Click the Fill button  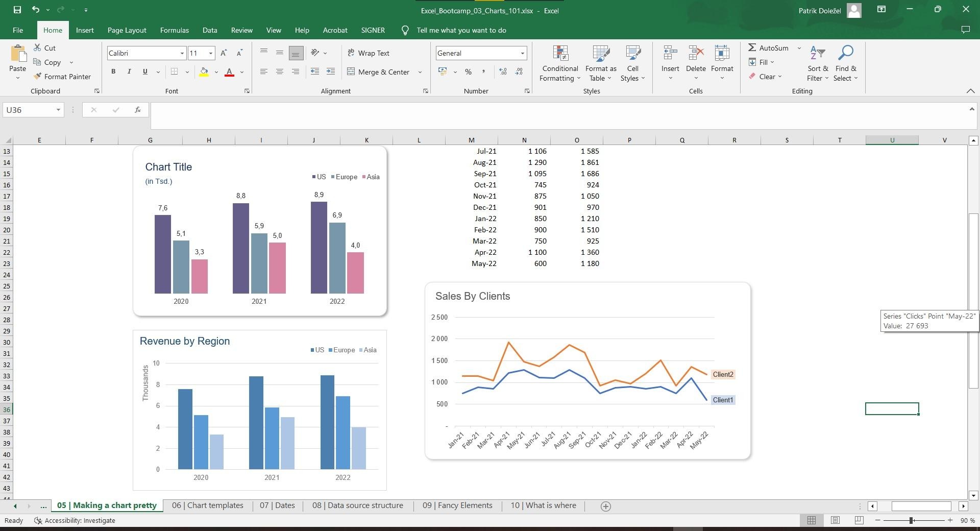(x=761, y=62)
